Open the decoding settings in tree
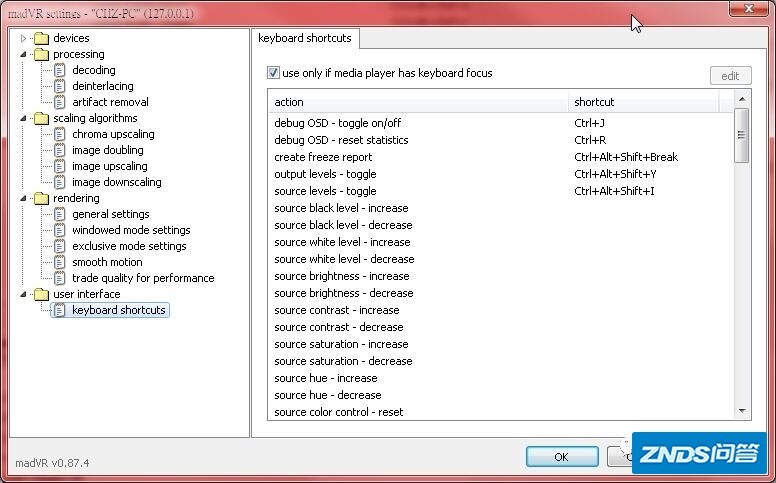 94,70
